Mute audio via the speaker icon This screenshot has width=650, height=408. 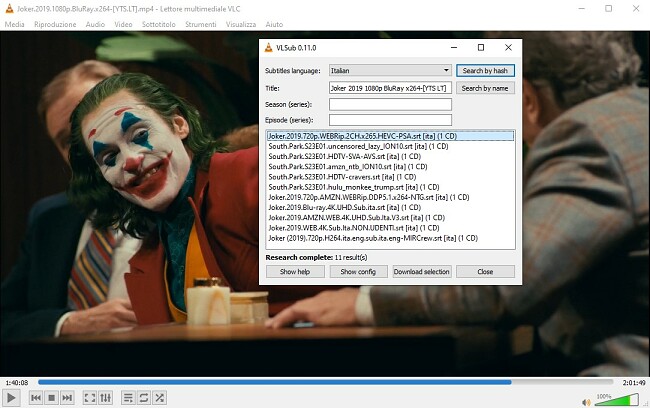click(586, 402)
